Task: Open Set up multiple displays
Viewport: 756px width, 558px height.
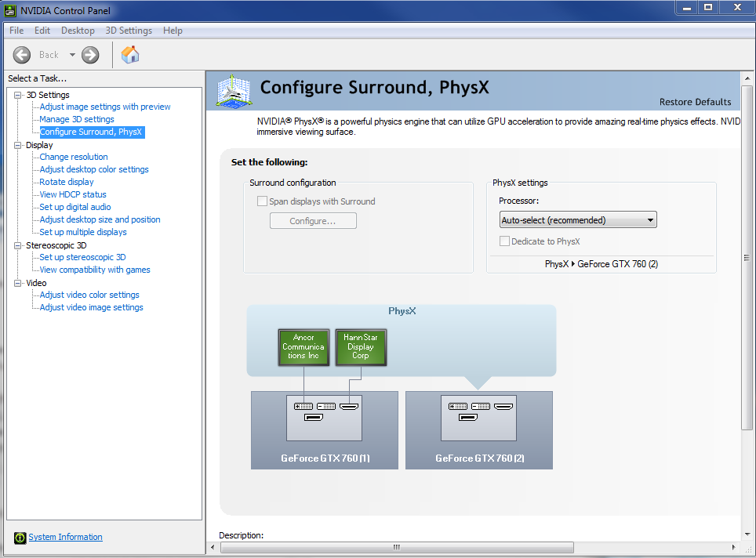Action: [x=83, y=232]
